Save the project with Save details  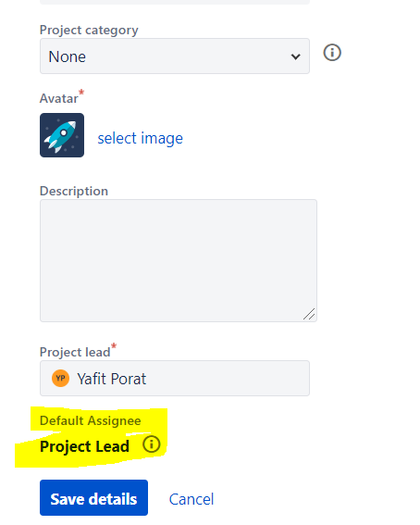click(x=93, y=497)
